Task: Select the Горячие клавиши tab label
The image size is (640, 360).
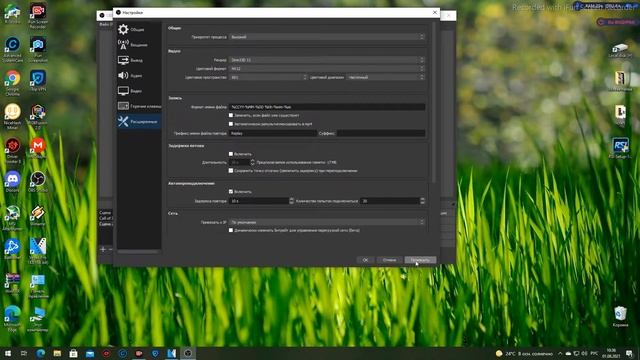Action: [146, 107]
